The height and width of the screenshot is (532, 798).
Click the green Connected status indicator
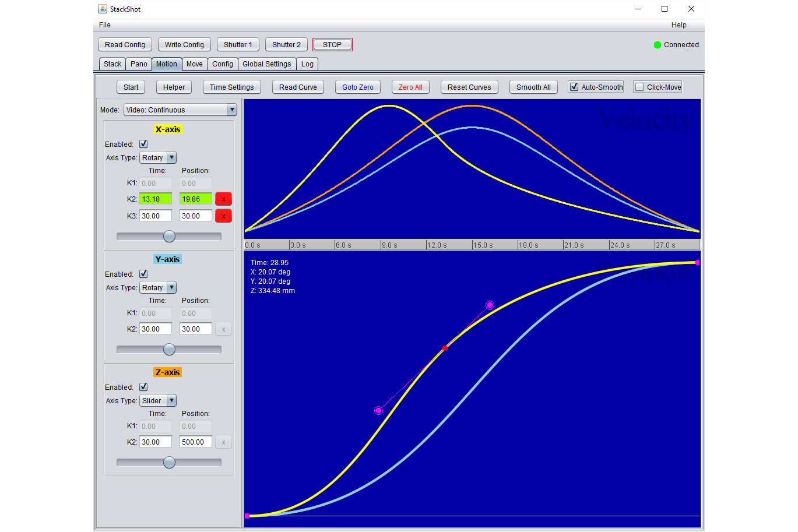click(658, 45)
